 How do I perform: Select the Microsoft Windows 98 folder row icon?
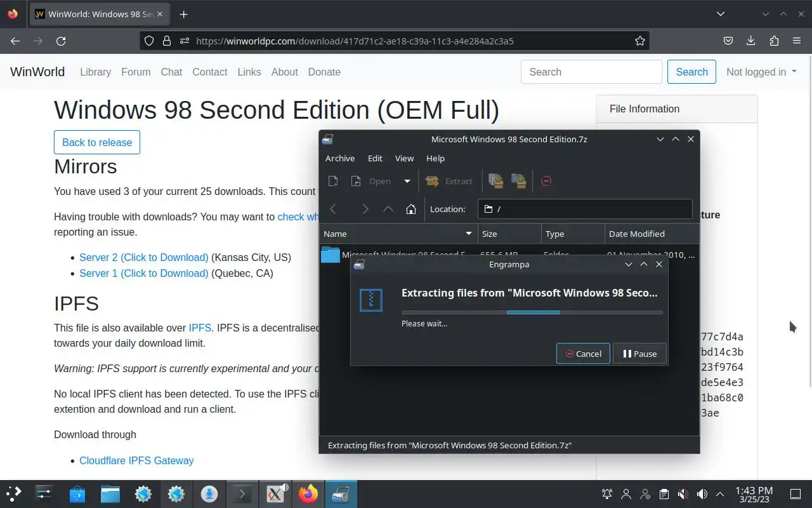(x=331, y=254)
